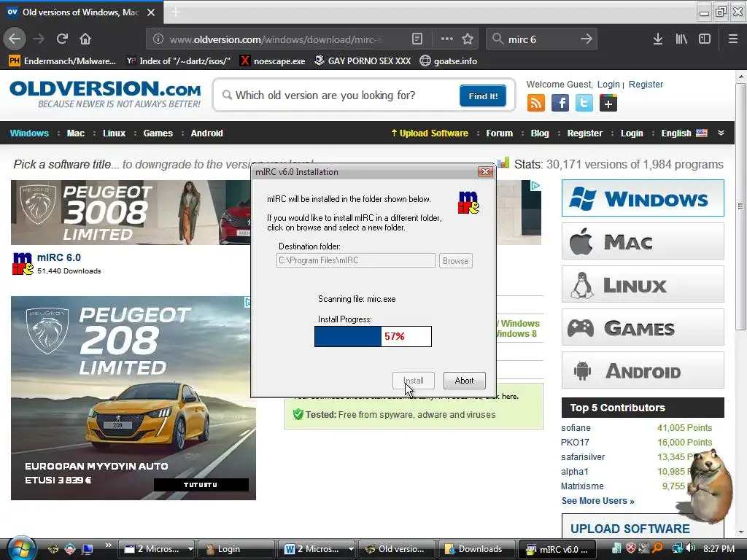
Task: Select the Android nav menu item
Action: pos(206,133)
